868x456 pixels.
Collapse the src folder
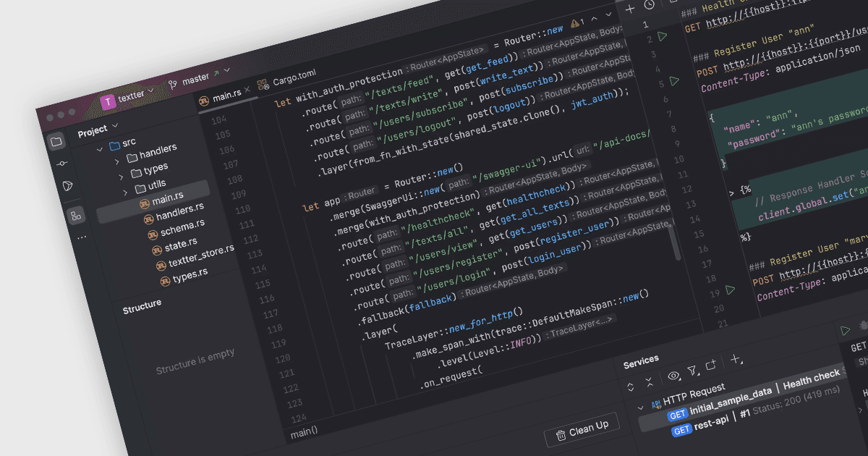pos(100,149)
